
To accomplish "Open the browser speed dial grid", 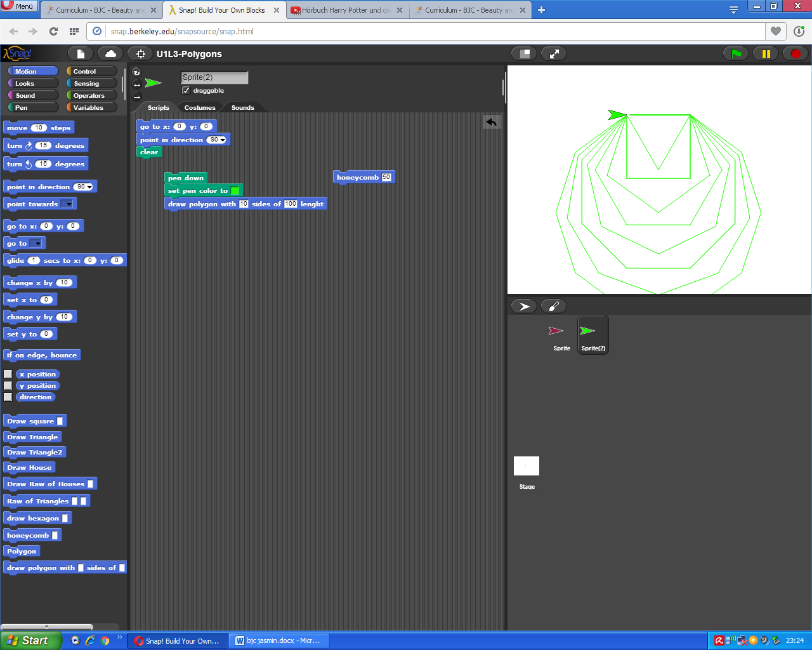I will coord(74,31).
